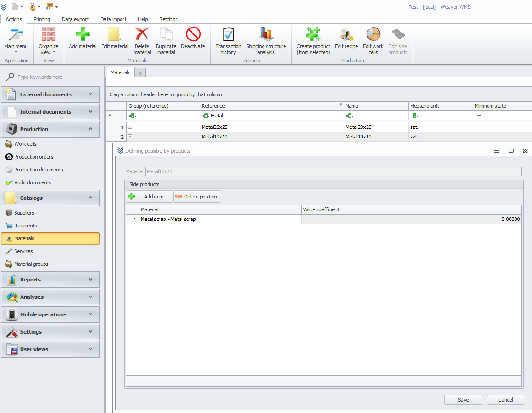Switch to the Printing ribbon tab

[42, 19]
